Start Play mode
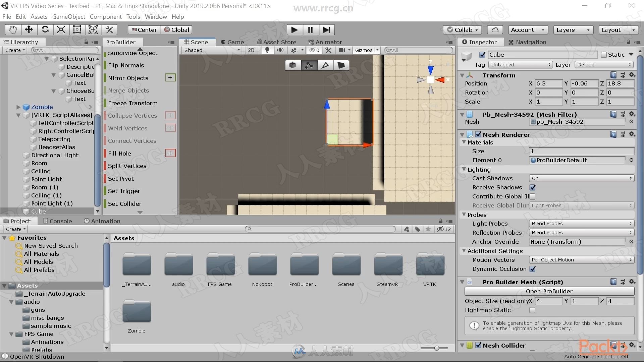 click(x=294, y=30)
